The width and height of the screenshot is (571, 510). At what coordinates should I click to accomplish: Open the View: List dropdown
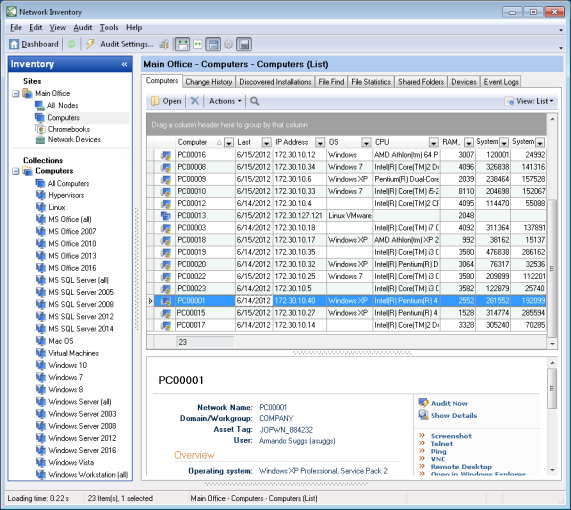point(529,101)
